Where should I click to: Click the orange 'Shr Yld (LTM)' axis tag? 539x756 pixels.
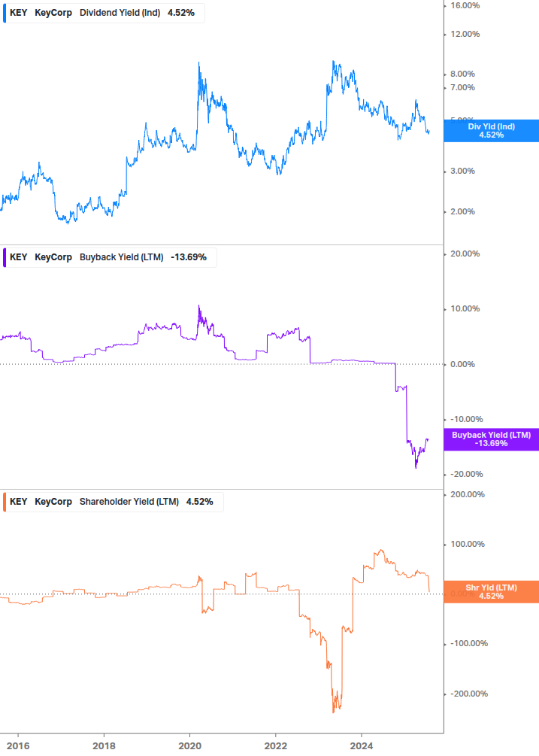492,592
